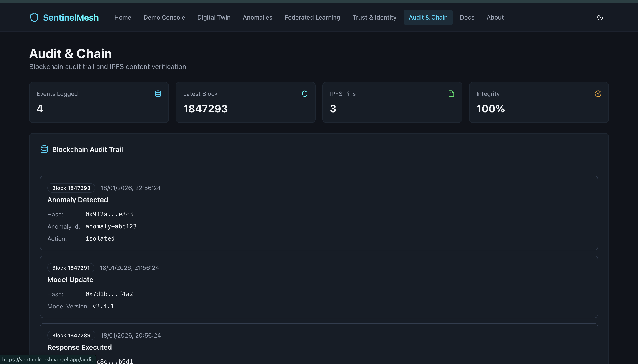Click the IPFS Pins document icon
Viewport: 638px width, 364px height.
click(x=451, y=94)
